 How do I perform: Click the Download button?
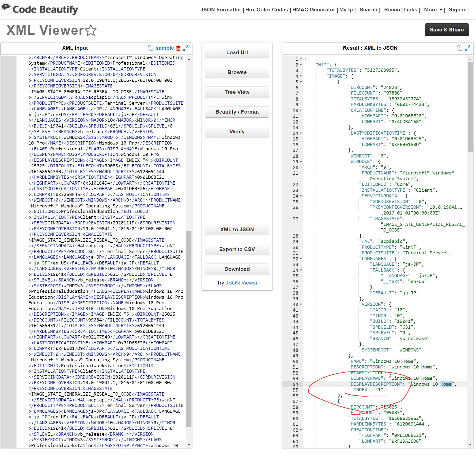click(237, 269)
